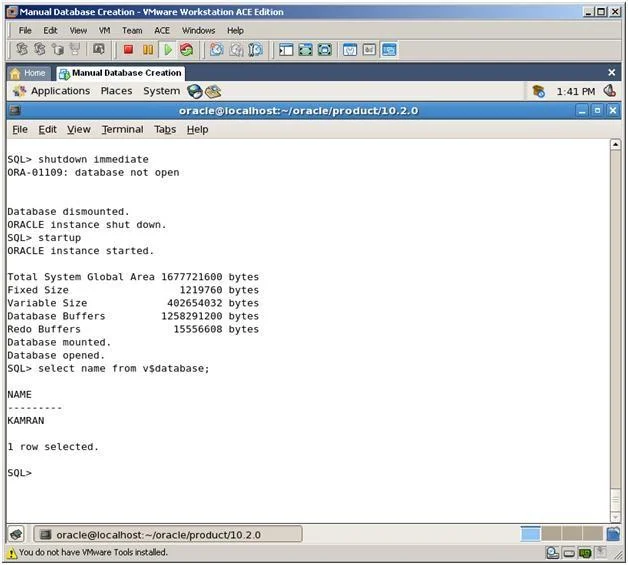This screenshot has width=628, height=565.
Task: Click the oracle@localhost taskbar window button
Action: [x=168, y=534]
